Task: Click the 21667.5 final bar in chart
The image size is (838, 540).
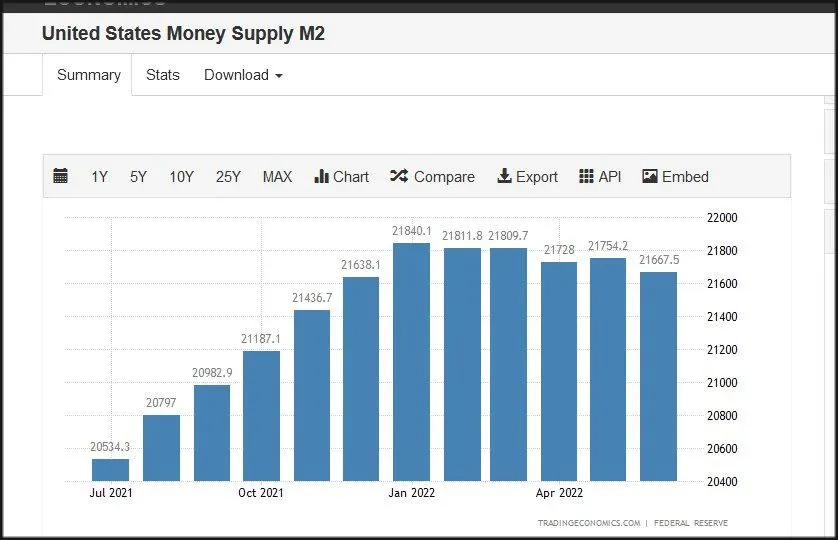Action: (658, 375)
